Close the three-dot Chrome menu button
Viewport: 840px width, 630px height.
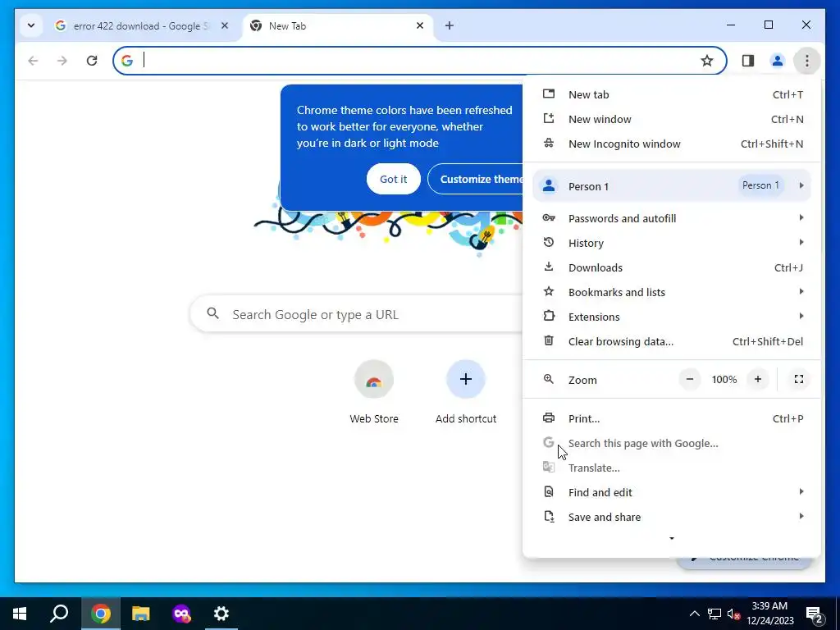click(x=806, y=61)
